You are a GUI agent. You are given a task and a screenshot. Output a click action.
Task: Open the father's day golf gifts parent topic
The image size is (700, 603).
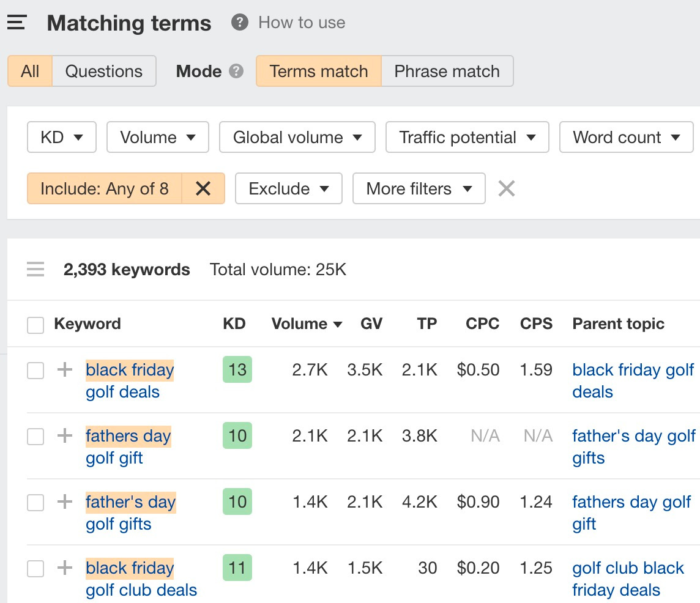[633, 446]
